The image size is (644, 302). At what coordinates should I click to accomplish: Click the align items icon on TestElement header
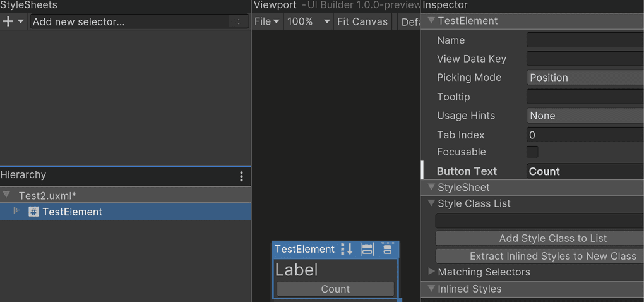[x=367, y=249]
